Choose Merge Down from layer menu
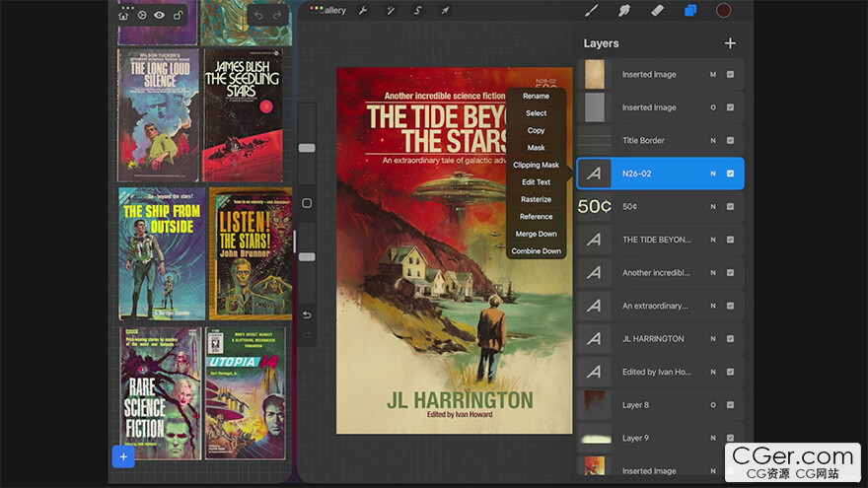The height and width of the screenshot is (488, 868). tap(536, 234)
